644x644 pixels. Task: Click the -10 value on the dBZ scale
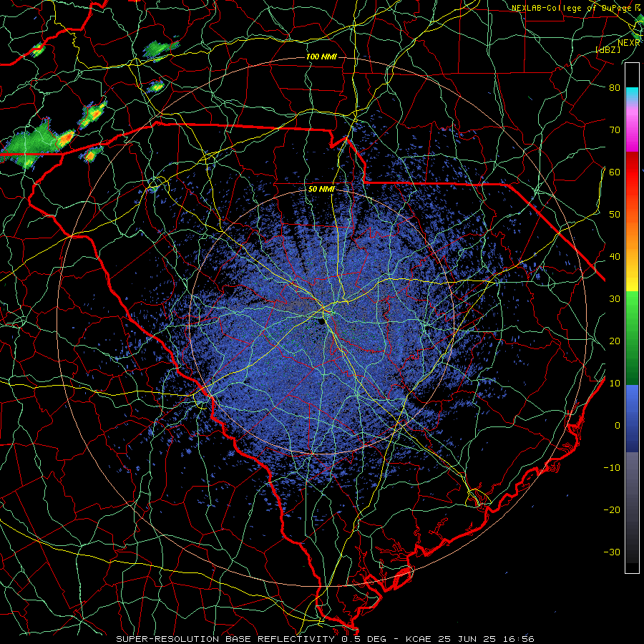(x=612, y=467)
